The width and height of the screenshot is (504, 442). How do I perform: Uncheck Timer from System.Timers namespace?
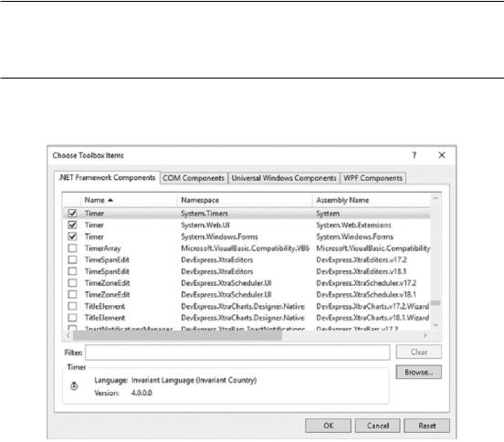[73, 214]
